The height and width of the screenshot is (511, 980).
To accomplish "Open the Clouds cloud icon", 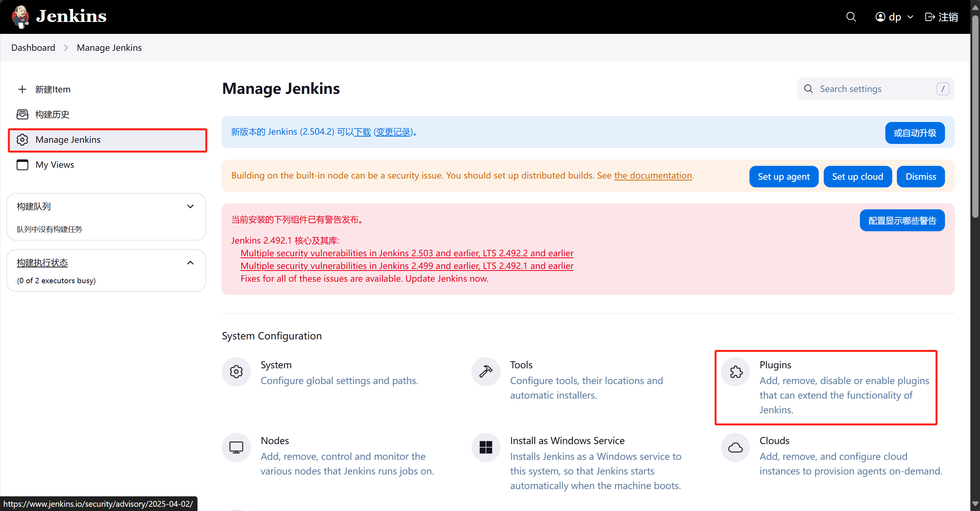I will (x=736, y=448).
